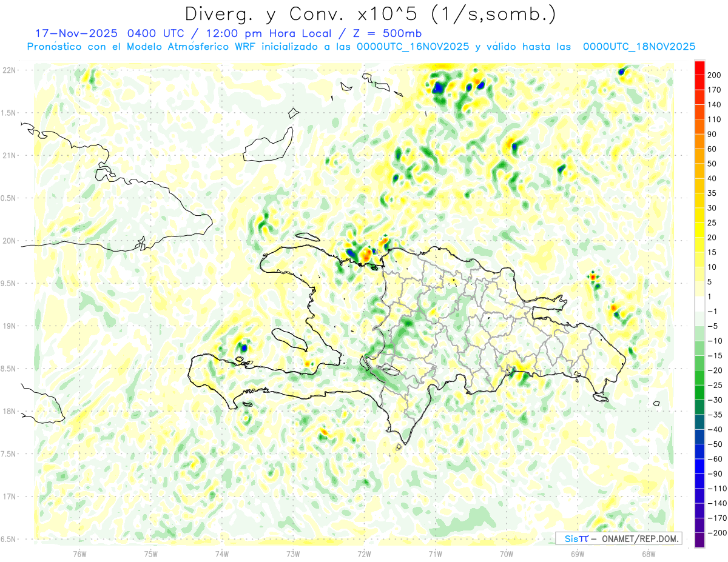Screen dimensions: 728x562
Task: Click the 73W longitude label
Action: point(292,554)
